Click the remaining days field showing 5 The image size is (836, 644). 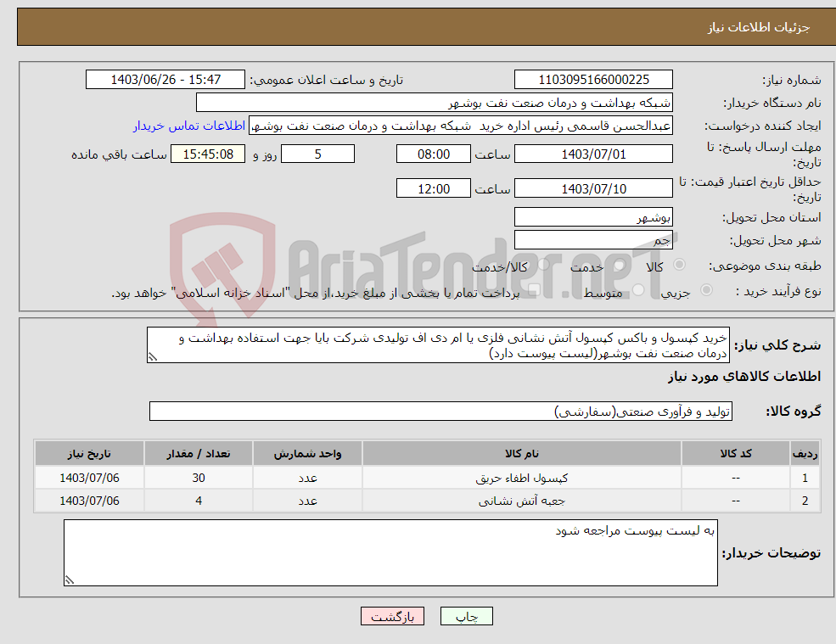coord(317,154)
